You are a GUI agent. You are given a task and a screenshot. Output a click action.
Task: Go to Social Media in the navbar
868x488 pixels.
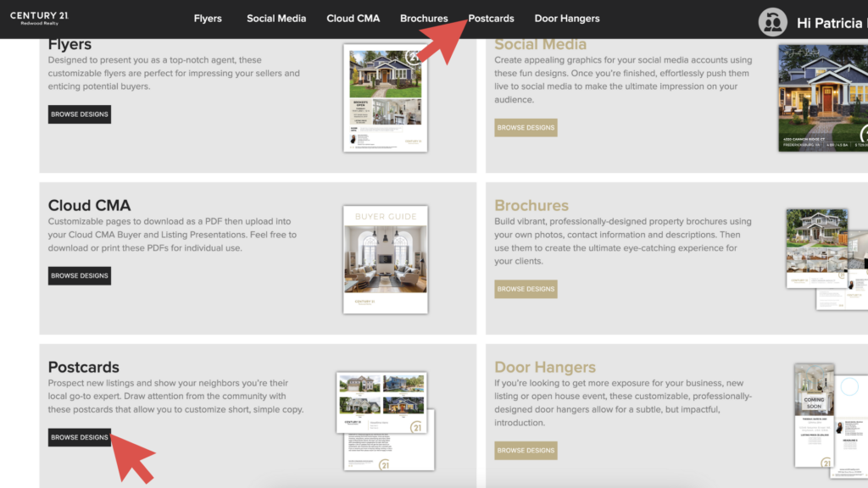point(276,19)
